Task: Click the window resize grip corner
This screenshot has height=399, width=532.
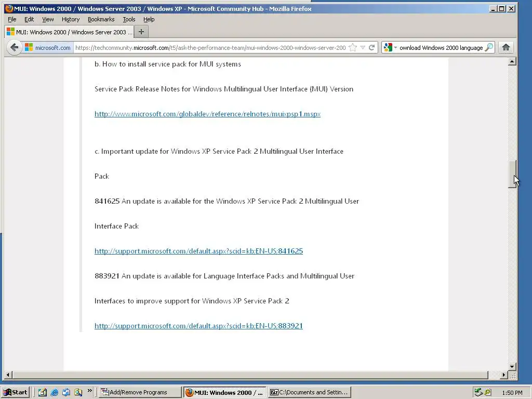Action: coord(513,375)
